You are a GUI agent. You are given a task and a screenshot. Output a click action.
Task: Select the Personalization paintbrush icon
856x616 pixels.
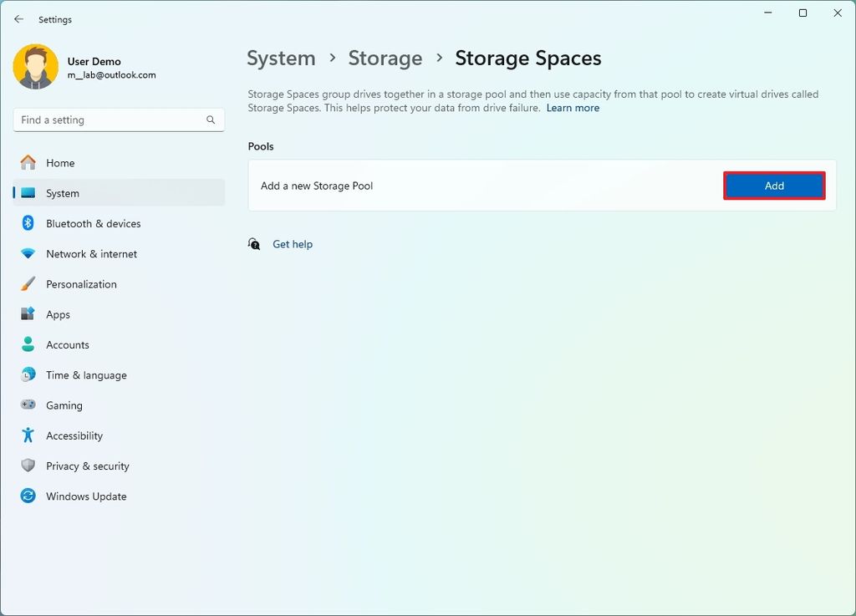click(28, 284)
